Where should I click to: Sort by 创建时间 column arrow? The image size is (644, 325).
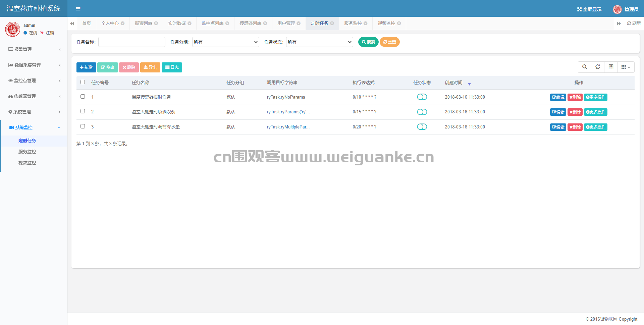[x=469, y=84]
